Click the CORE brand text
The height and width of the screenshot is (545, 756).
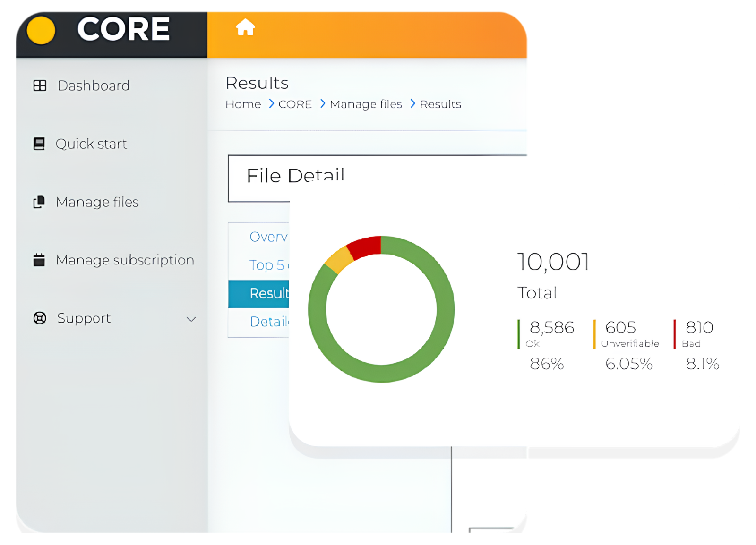[x=123, y=29]
